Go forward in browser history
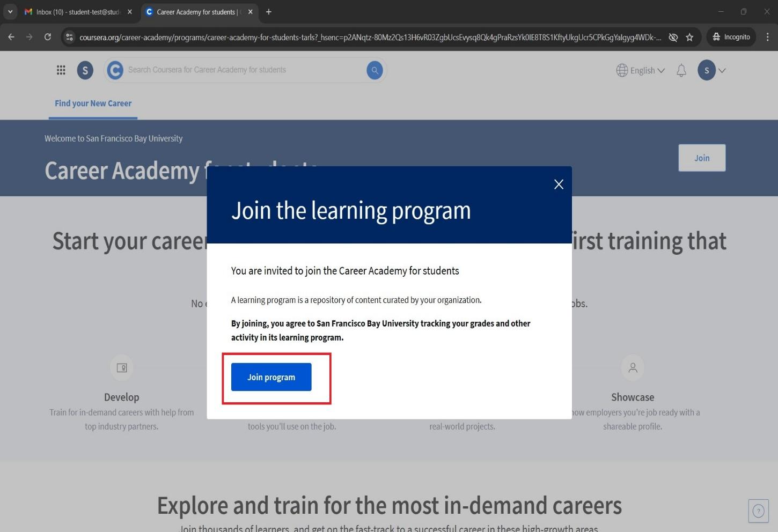 point(30,37)
